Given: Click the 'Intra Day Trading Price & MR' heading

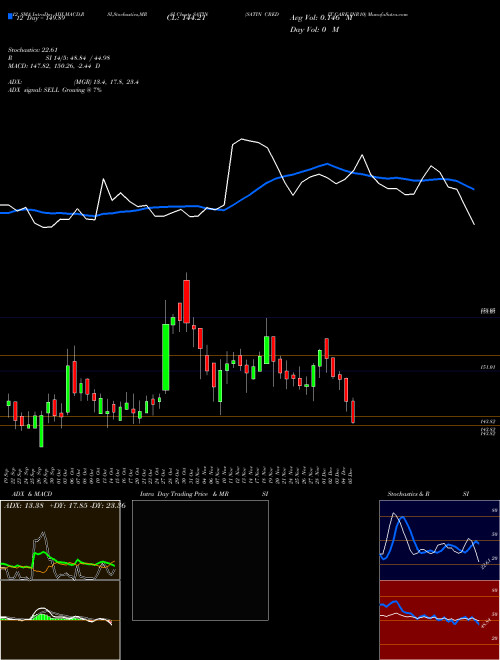Looking at the screenshot, I should coord(184,494).
